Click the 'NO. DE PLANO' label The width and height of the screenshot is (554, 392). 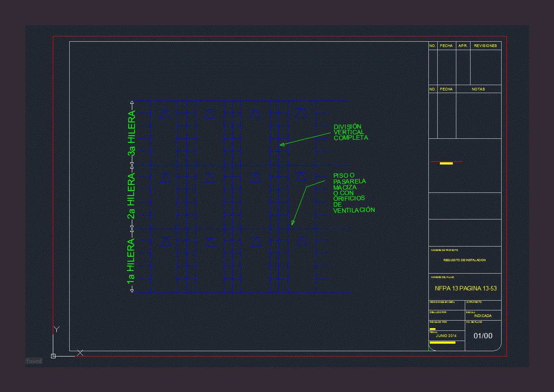pyautogui.click(x=474, y=322)
